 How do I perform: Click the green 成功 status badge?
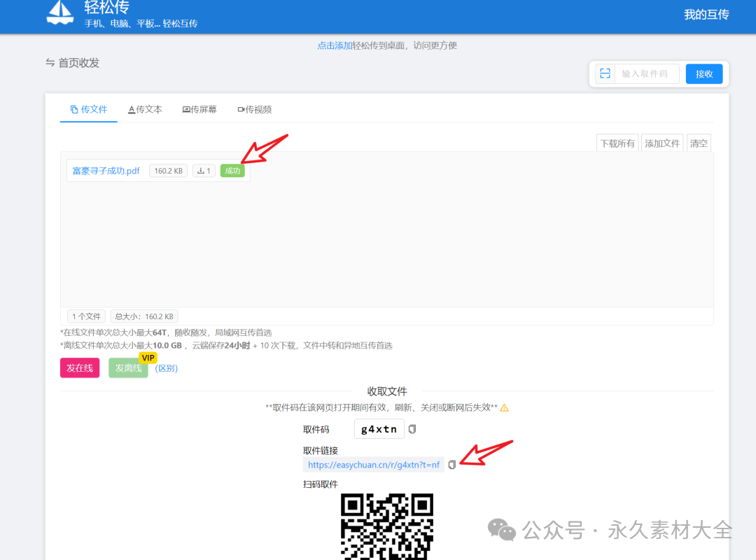click(x=232, y=170)
